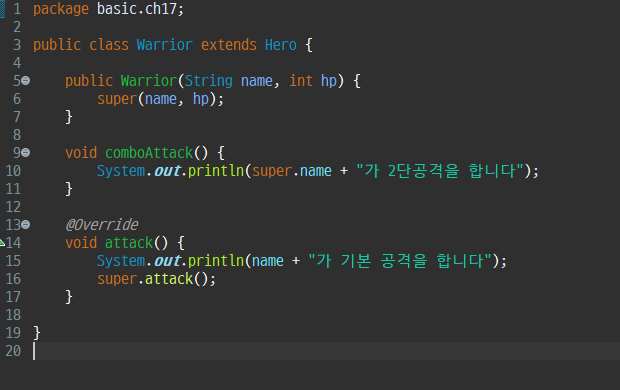Click the hp parameter on line 5
The height and width of the screenshot is (390, 620).
pos(329,81)
